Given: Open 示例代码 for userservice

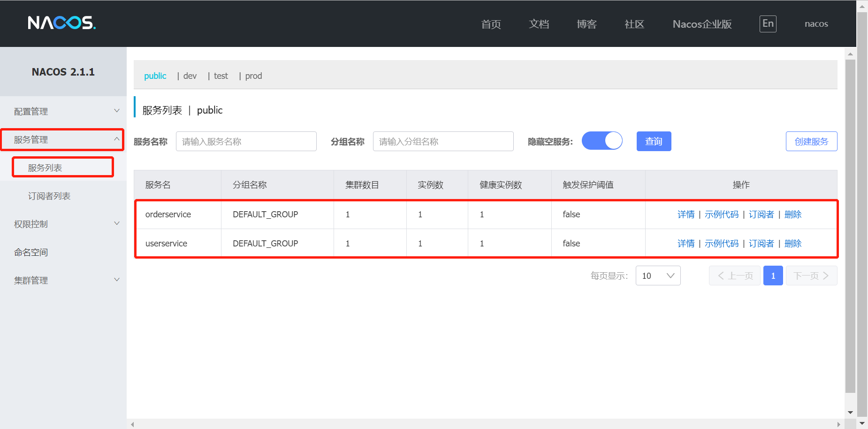Looking at the screenshot, I should click(x=722, y=243).
